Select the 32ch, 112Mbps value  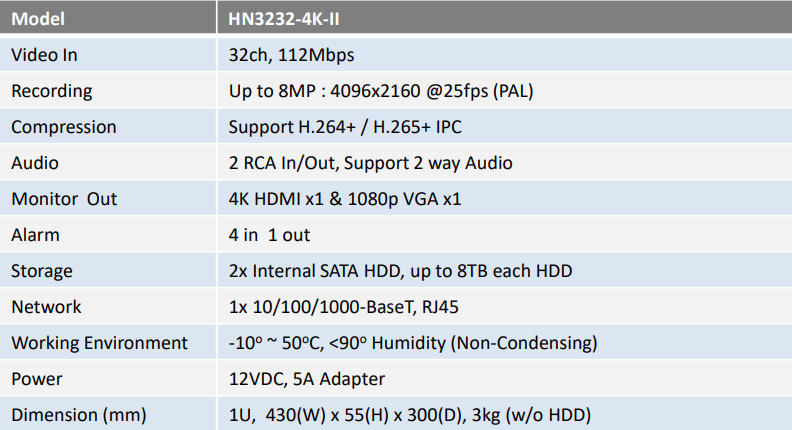click(291, 55)
